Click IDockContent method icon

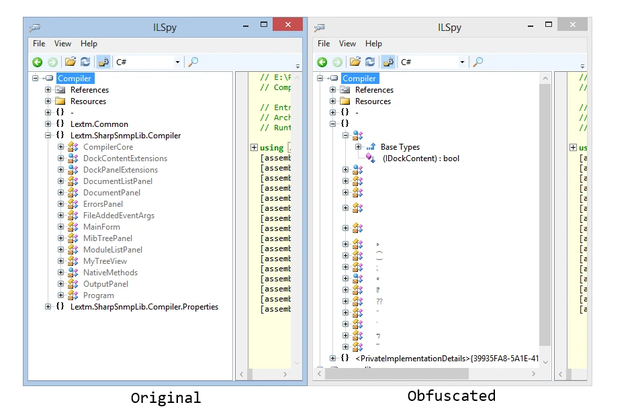coord(371,158)
